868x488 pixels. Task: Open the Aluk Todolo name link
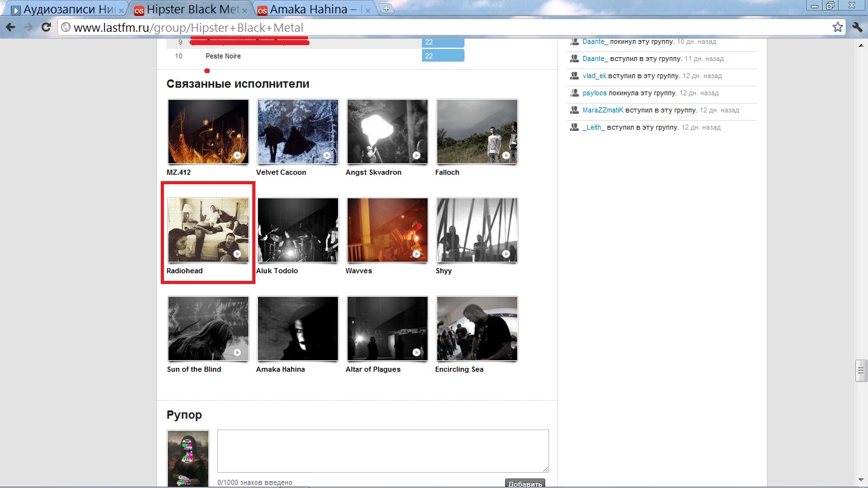[277, 271]
